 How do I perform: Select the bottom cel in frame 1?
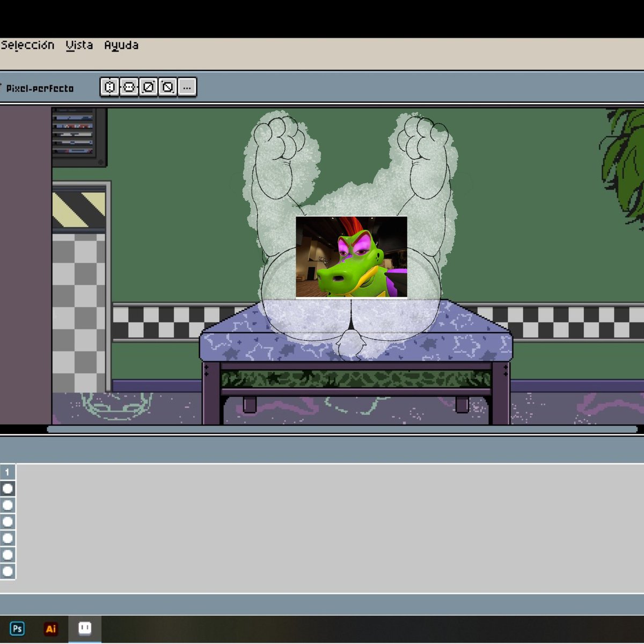click(x=8, y=571)
